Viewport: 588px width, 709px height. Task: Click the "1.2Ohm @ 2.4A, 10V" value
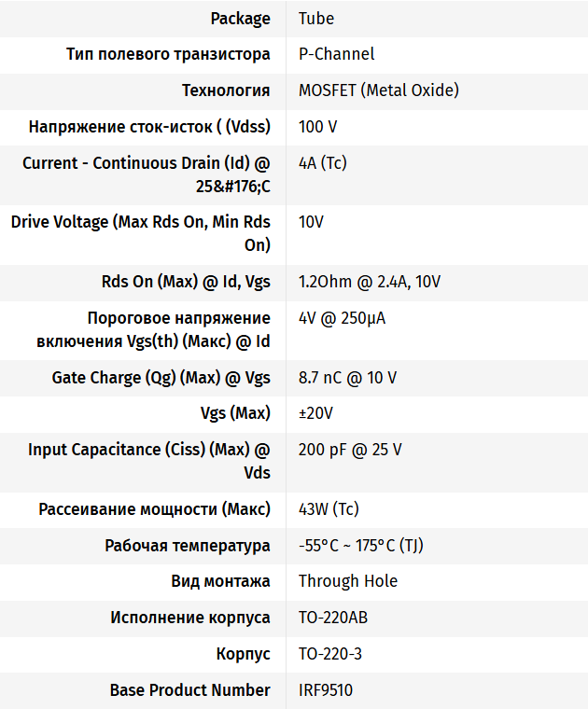(x=369, y=282)
